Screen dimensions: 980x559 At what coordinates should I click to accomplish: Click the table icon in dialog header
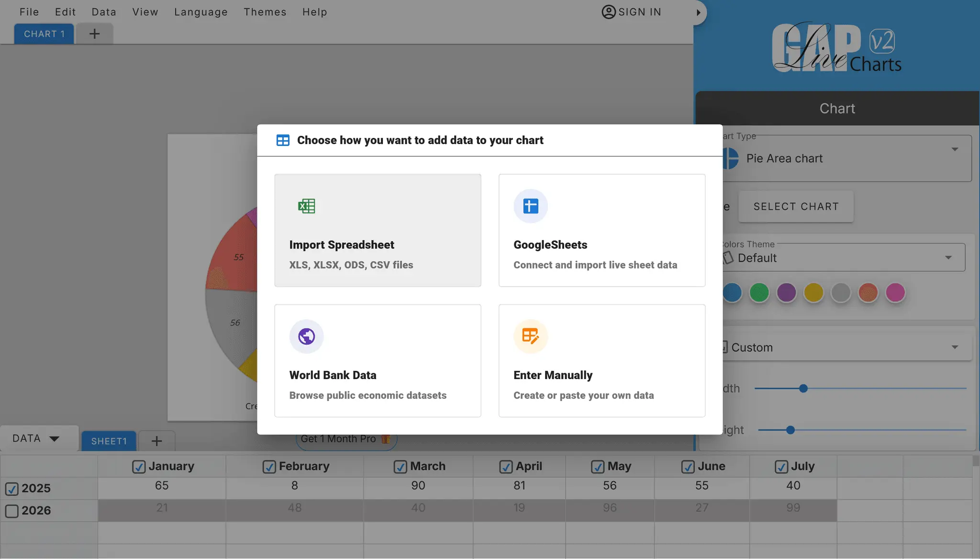[x=283, y=140]
